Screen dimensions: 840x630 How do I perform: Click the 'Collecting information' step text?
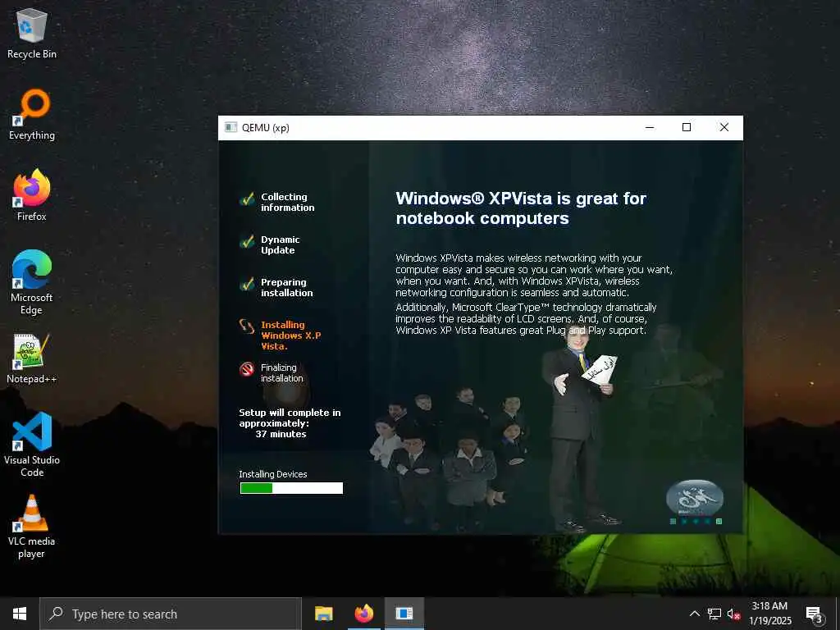[x=288, y=202]
